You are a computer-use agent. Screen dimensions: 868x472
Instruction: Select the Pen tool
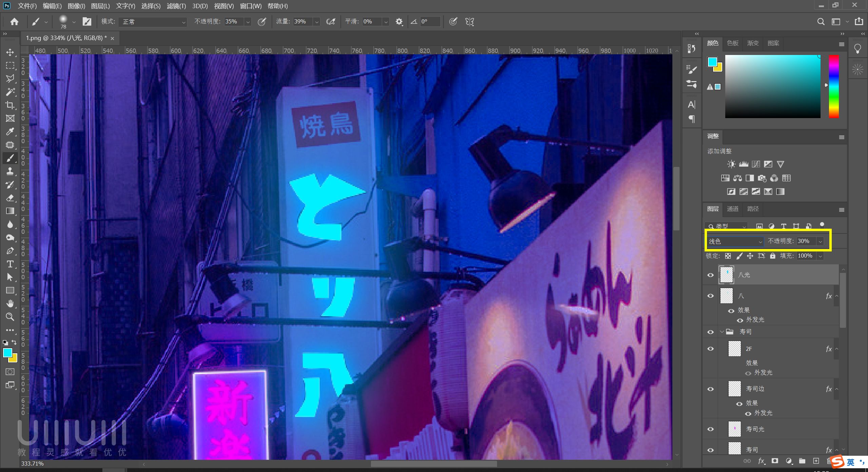(10, 251)
